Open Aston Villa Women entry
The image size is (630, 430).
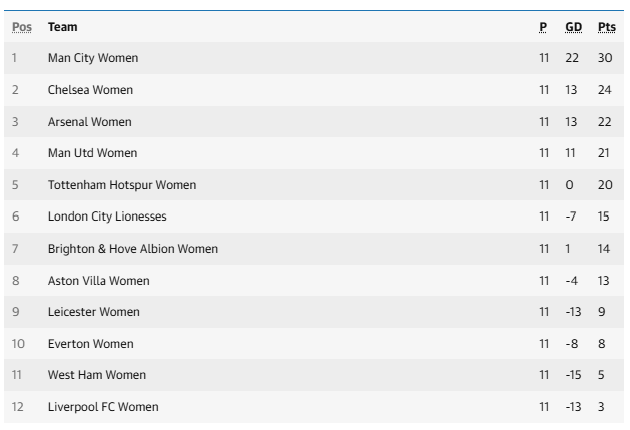click(98, 280)
